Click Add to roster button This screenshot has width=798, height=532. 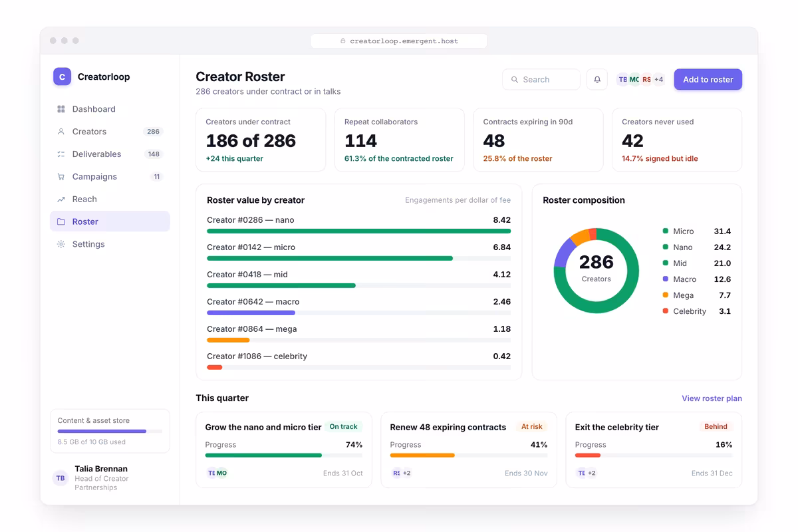(708, 80)
